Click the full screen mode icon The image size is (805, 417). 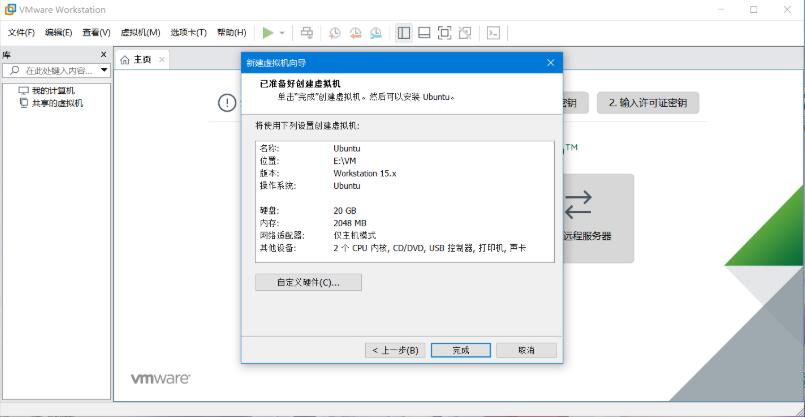point(444,33)
